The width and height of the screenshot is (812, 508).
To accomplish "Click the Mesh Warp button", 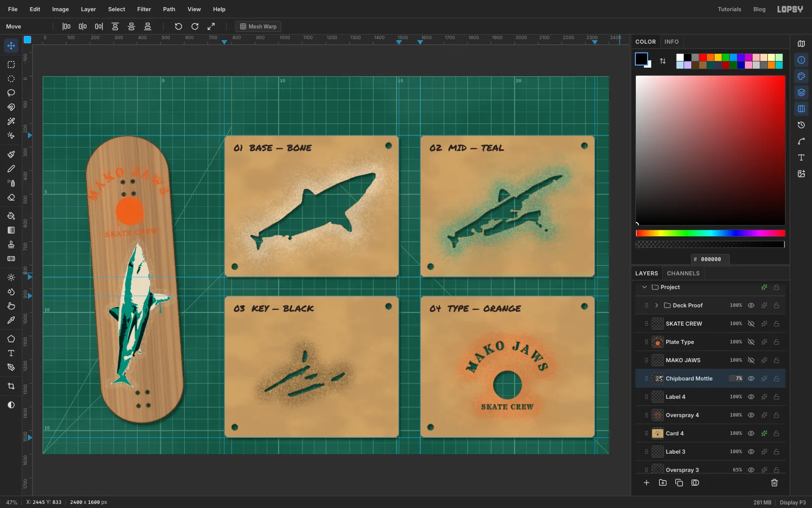I will [258, 26].
